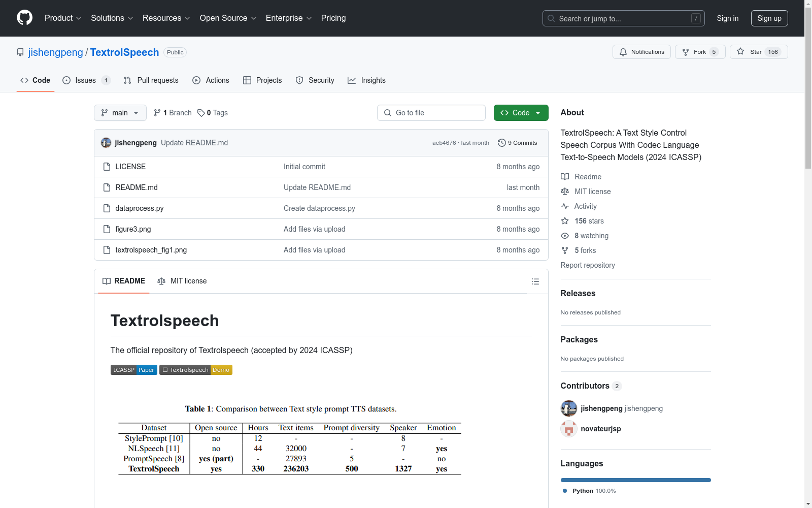812x508 pixels.
Task: Click the tag icon beside 0 Tags
Action: 201,113
